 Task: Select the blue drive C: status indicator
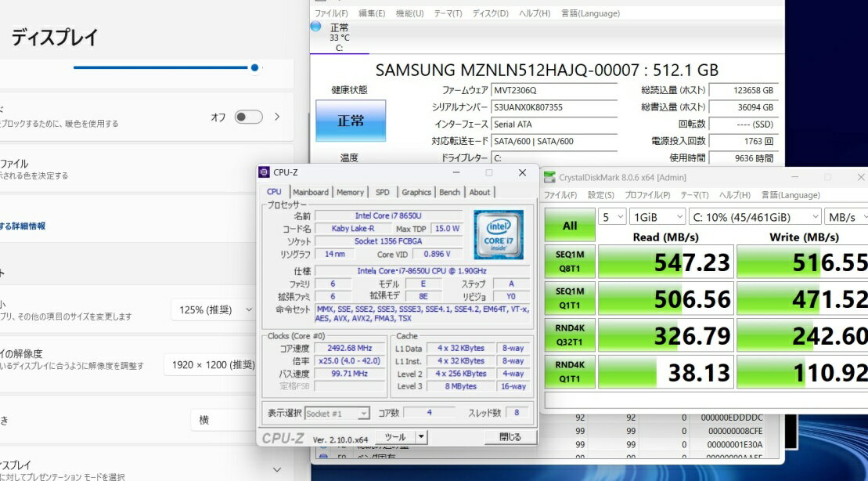pos(316,27)
